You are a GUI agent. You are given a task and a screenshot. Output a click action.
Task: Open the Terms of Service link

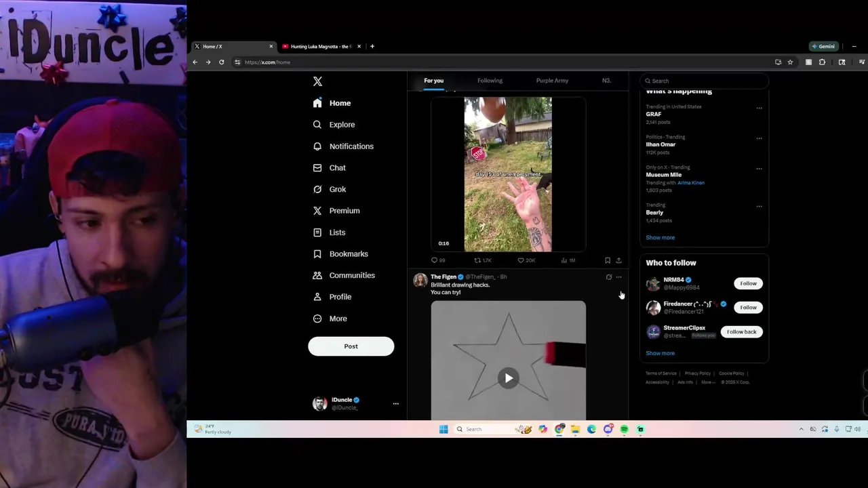pyautogui.click(x=661, y=373)
